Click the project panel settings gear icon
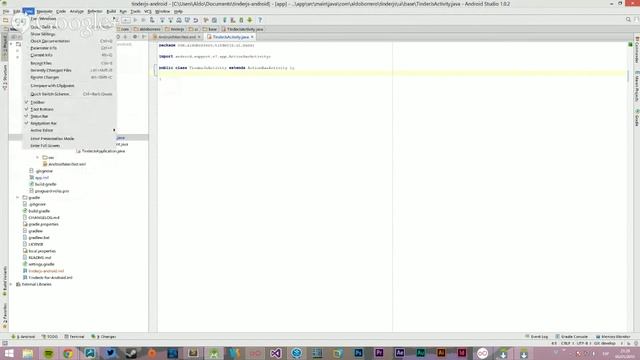 coord(135,37)
